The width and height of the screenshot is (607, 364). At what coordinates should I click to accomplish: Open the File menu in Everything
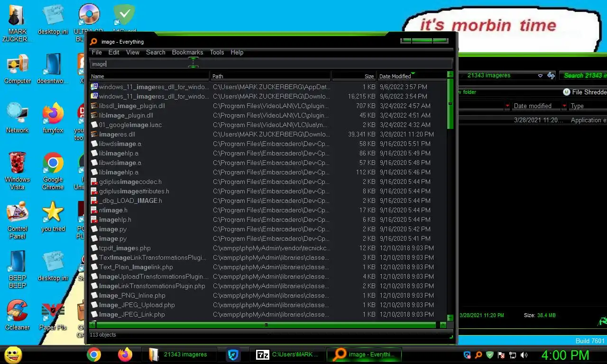click(x=97, y=52)
